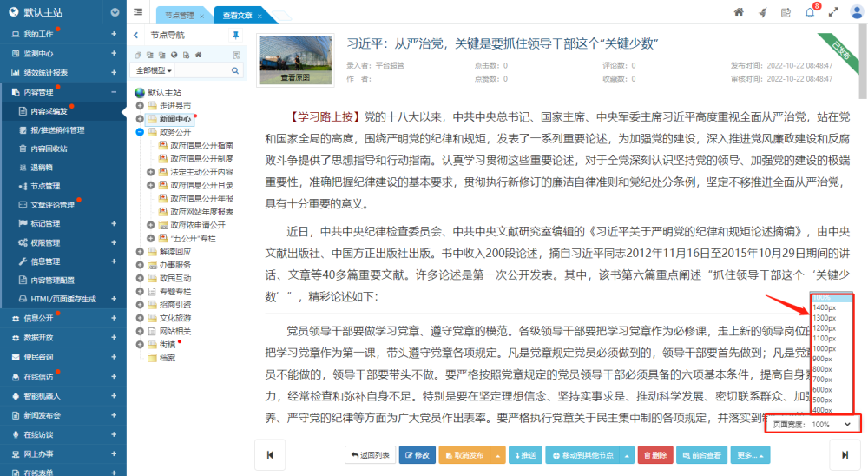Toggle fullscreen with the expand arrows icon
The height and width of the screenshot is (476, 868).
click(x=833, y=12)
